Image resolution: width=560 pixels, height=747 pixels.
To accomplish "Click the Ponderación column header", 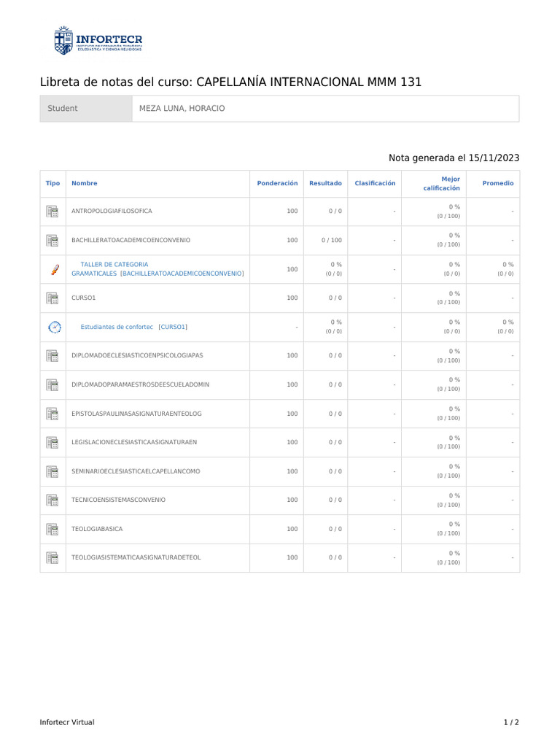I will pos(277,184).
